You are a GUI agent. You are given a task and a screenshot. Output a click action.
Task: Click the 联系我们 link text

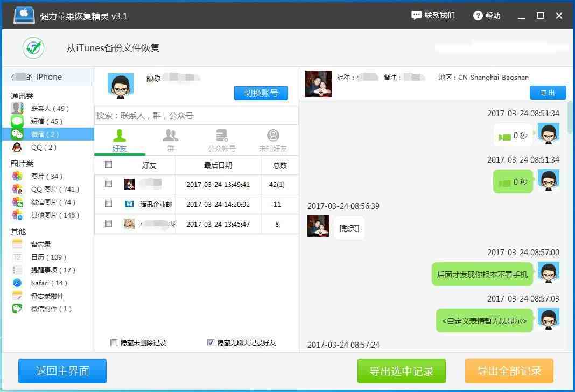(440, 16)
